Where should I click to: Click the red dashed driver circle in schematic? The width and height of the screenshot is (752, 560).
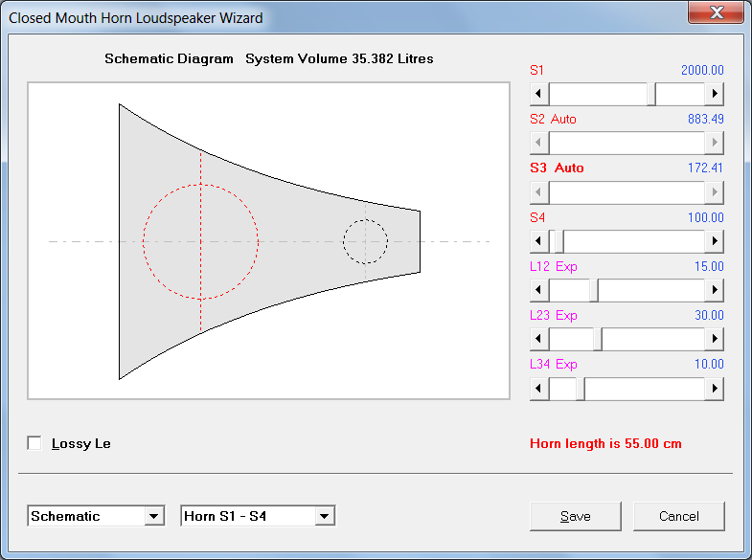click(x=200, y=242)
